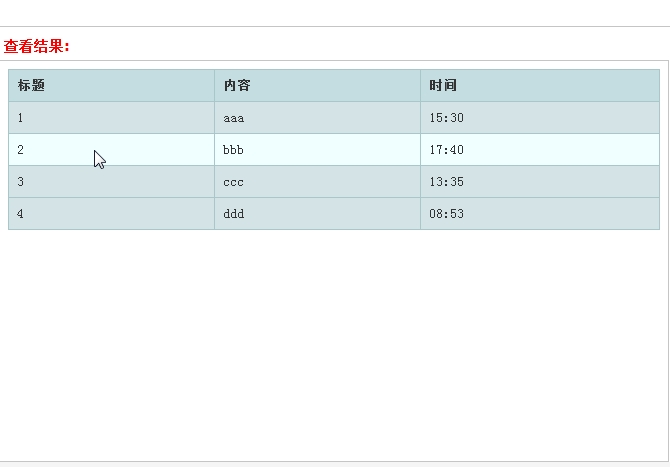Select the highlighted row titled 2
Screen dimensions: 670x467
pyautogui.click(x=334, y=150)
